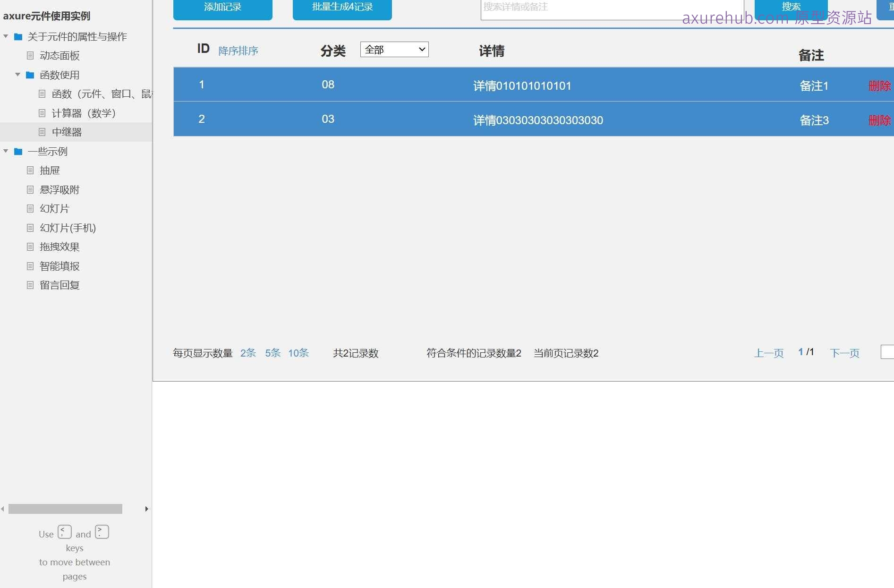The image size is (894, 588).
Task: Select 10条 records per page
Action: [x=298, y=353]
